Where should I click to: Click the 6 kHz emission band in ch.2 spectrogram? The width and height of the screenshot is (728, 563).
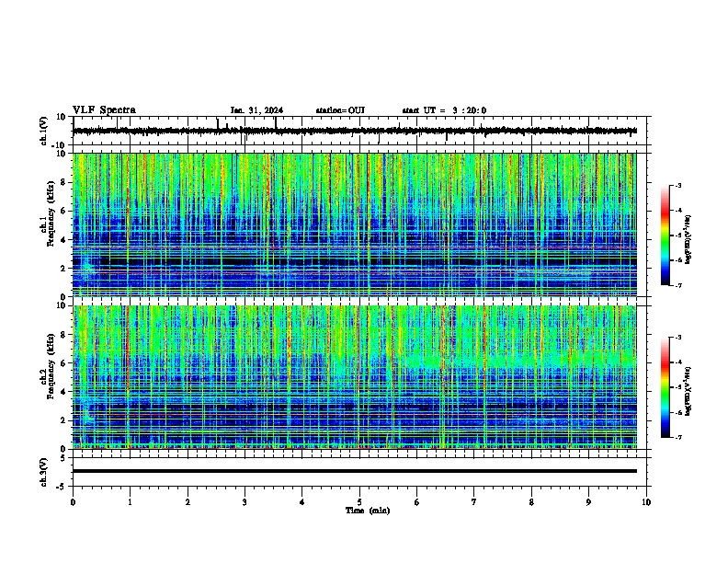click(x=520, y=361)
